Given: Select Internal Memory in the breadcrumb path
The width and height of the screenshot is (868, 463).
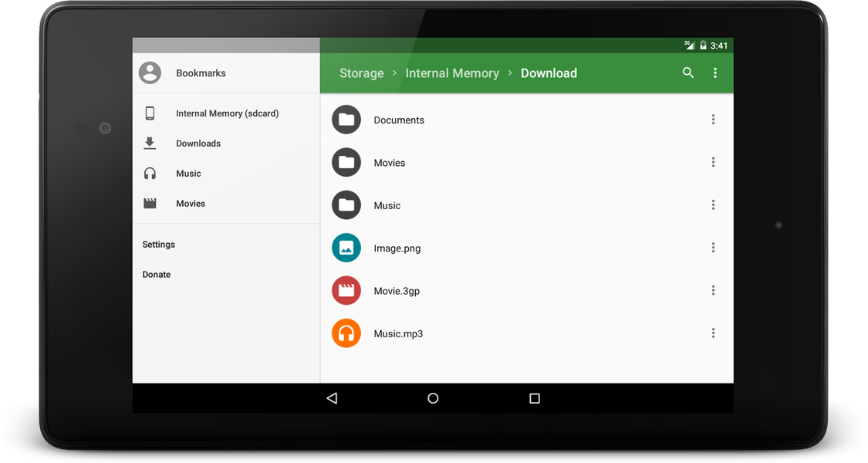Looking at the screenshot, I should point(452,73).
